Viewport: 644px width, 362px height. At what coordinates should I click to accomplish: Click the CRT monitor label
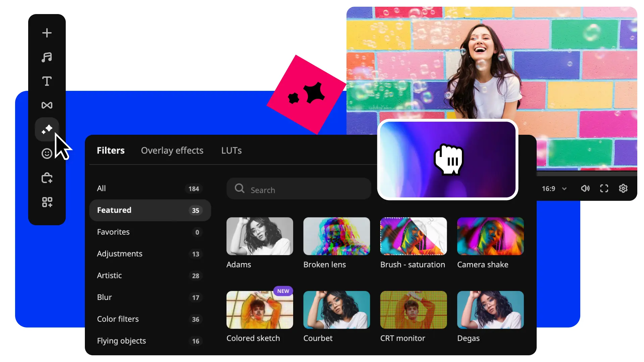[402, 338]
